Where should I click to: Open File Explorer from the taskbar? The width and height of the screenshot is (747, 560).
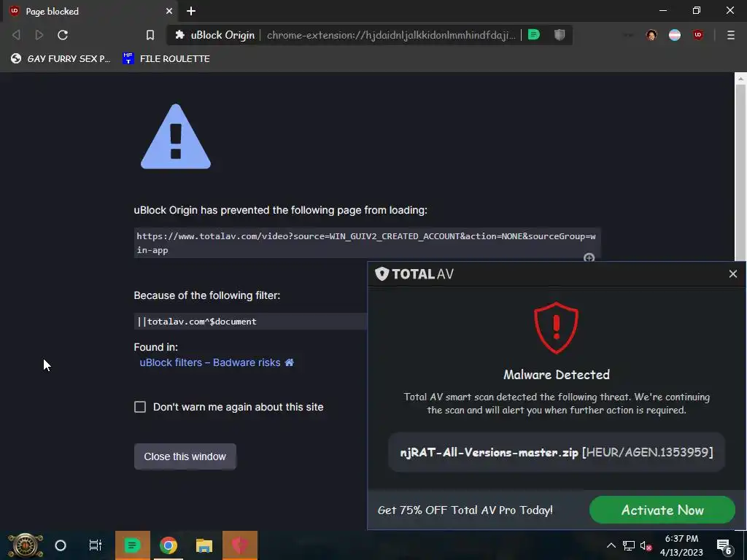(204, 545)
